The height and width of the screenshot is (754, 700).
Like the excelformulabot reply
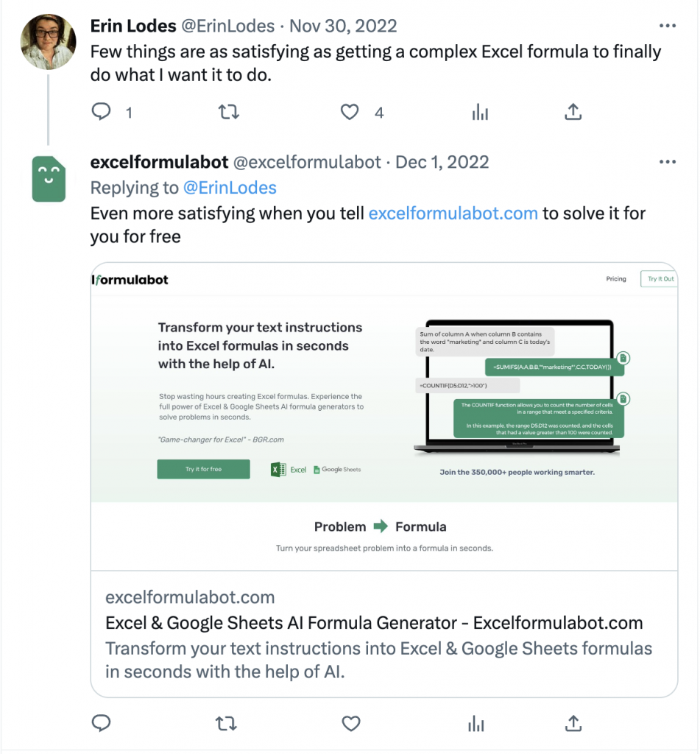[x=351, y=723]
